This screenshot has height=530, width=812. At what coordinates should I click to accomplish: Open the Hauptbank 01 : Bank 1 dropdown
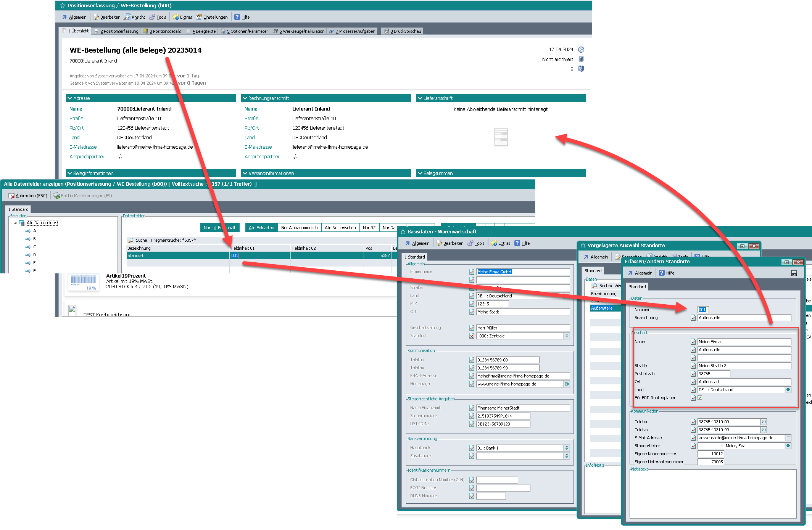click(567, 448)
